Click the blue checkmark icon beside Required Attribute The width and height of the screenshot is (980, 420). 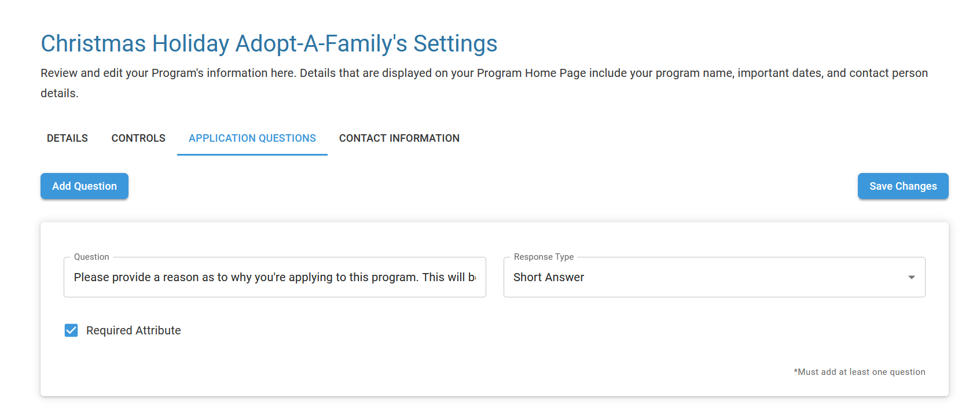coord(71,330)
